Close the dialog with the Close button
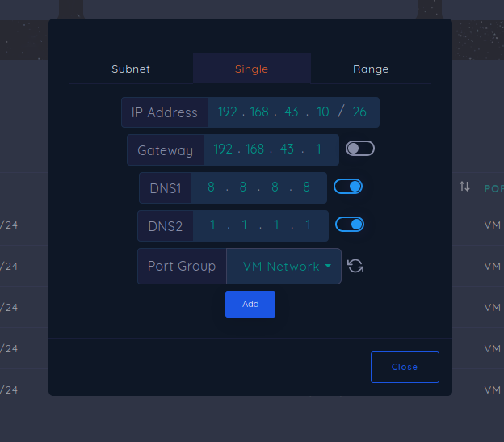 405,367
